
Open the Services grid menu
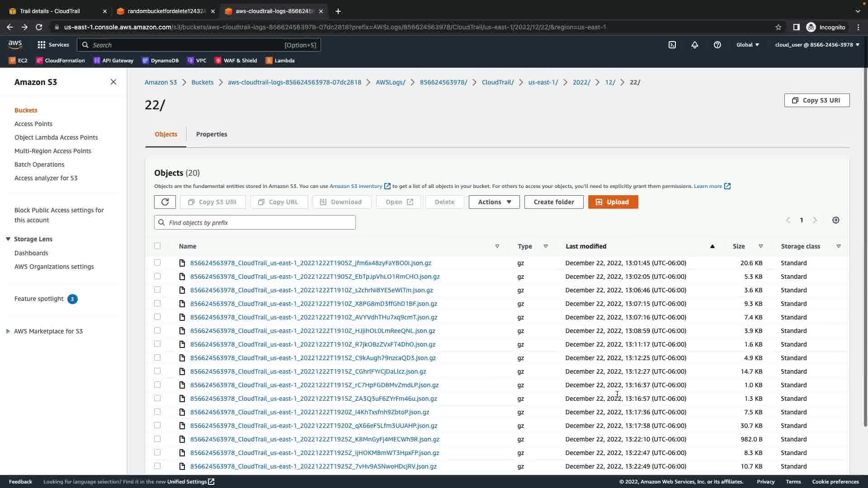[53, 45]
